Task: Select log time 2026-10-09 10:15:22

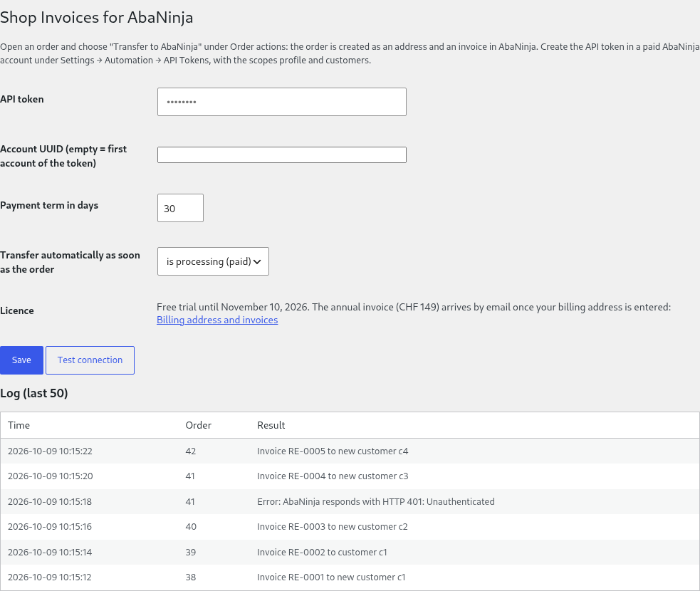Action: [50, 451]
